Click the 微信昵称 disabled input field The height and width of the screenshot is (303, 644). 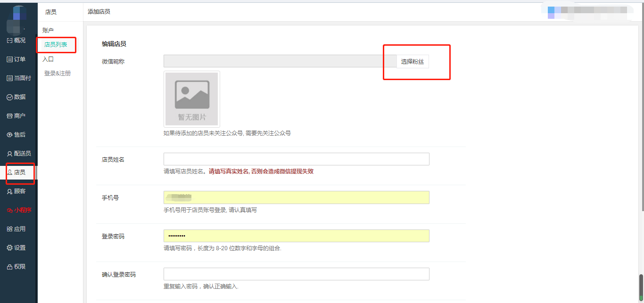[x=280, y=61]
